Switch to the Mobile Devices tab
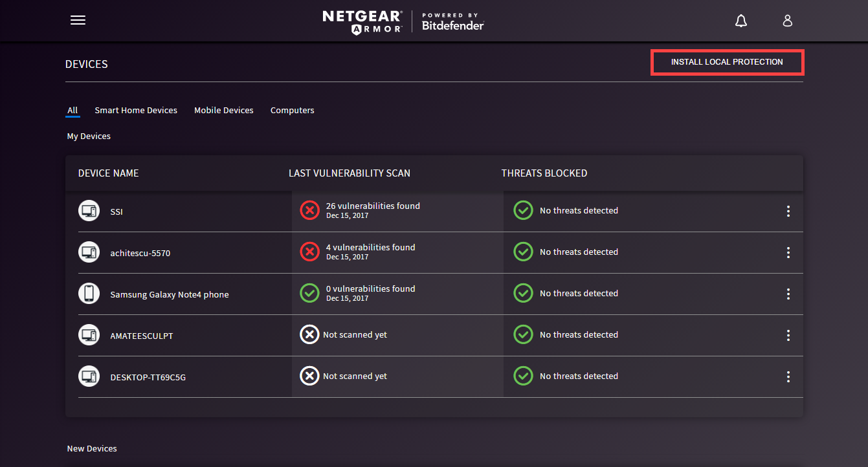 coord(224,111)
